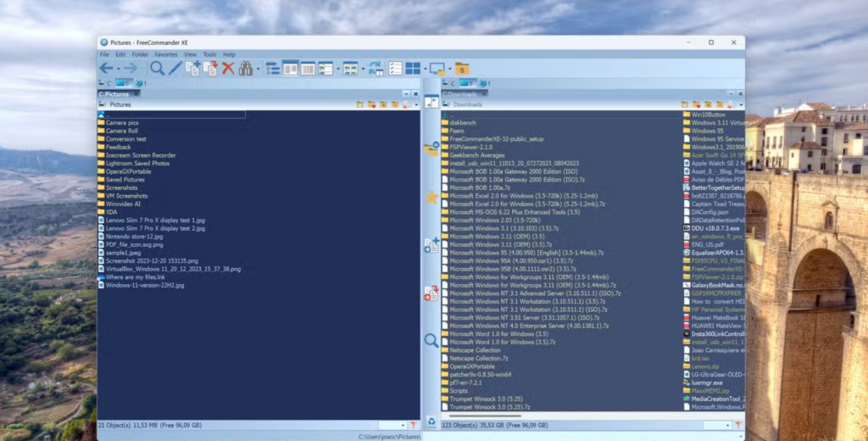
Task: Open the File menu
Action: (x=104, y=54)
